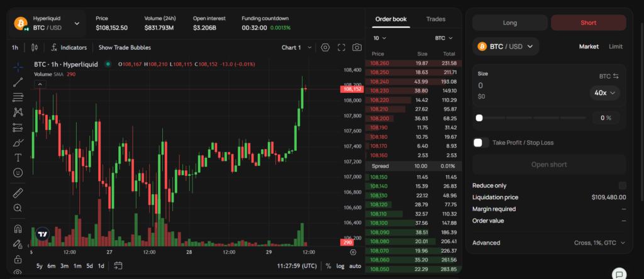
Task: Set chart range to 5d
Action: [89, 266]
